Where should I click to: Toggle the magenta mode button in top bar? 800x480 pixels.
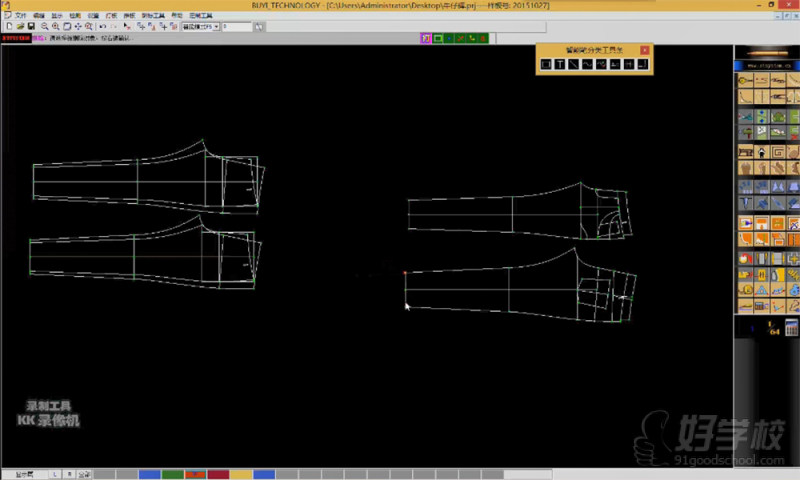pos(426,39)
